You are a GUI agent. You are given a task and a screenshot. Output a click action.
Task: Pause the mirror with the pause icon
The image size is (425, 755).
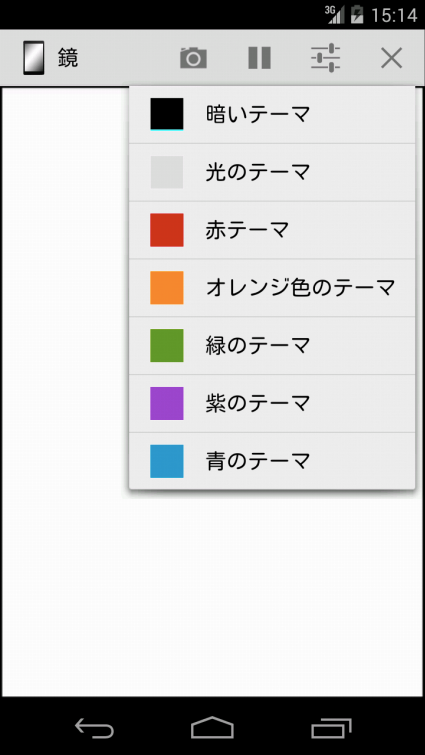(259, 58)
